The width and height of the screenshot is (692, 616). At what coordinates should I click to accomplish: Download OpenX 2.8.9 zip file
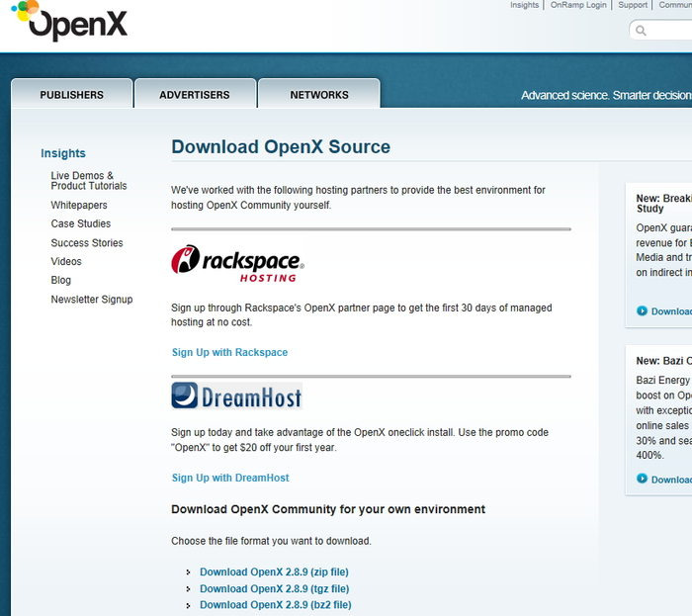tap(274, 572)
